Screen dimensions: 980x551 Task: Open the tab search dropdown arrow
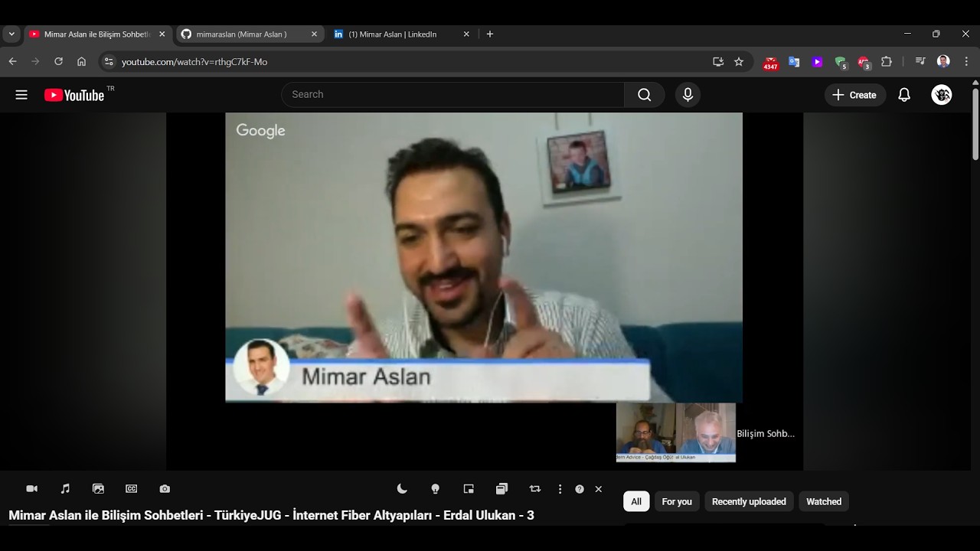click(x=11, y=34)
